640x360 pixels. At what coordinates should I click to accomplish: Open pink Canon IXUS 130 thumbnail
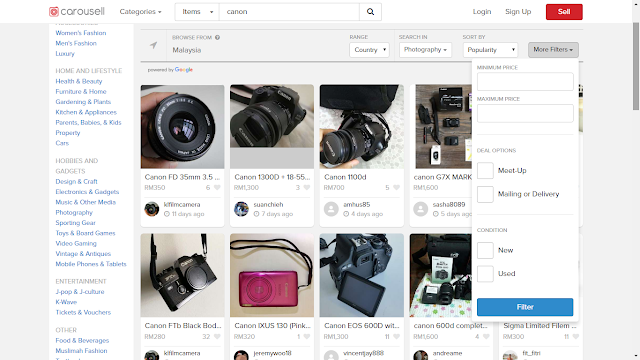pyautogui.click(x=272, y=276)
